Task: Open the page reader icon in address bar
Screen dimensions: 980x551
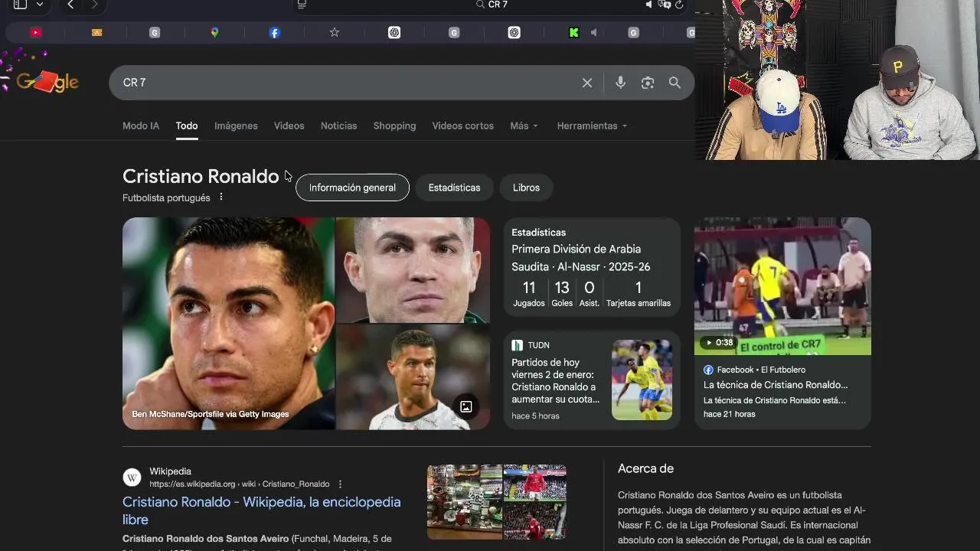Action: pyautogui.click(x=302, y=5)
